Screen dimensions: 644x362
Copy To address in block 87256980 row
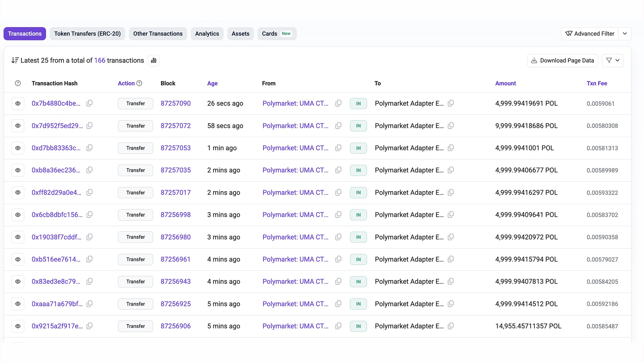(x=451, y=237)
